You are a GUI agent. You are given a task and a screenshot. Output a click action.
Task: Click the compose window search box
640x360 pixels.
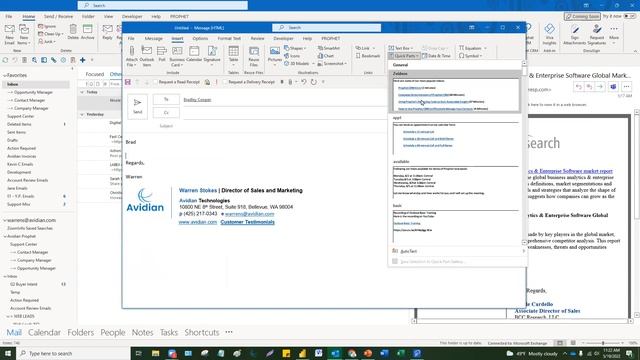tap(327, 28)
